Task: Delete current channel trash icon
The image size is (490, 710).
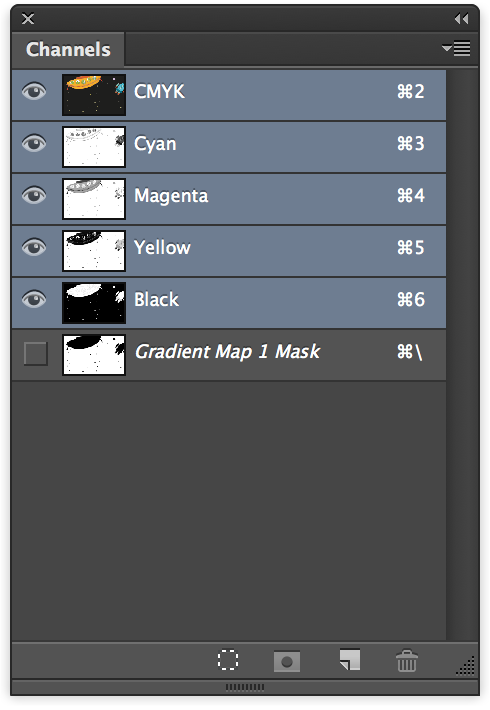Action: tap(407, 661)
